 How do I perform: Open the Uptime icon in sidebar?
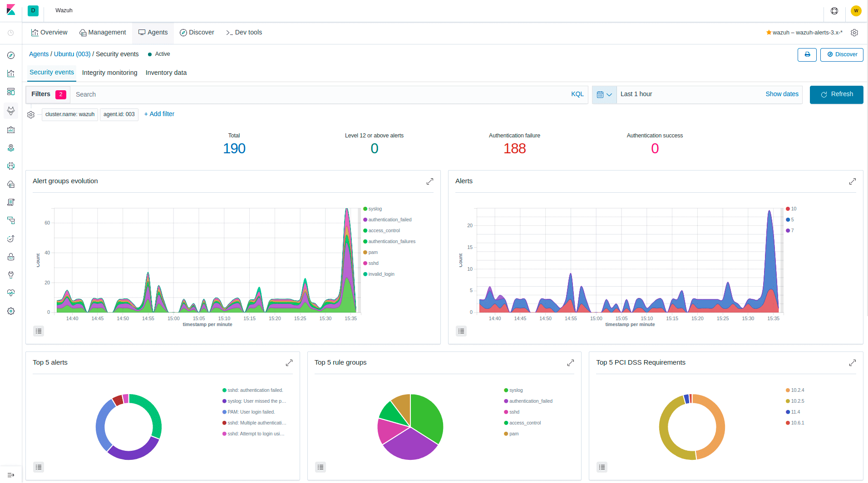pos(11,239)
